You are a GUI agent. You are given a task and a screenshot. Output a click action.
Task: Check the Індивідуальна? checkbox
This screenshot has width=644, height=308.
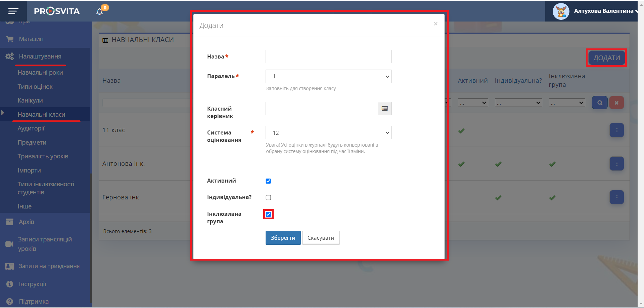(x=268, y=198)
